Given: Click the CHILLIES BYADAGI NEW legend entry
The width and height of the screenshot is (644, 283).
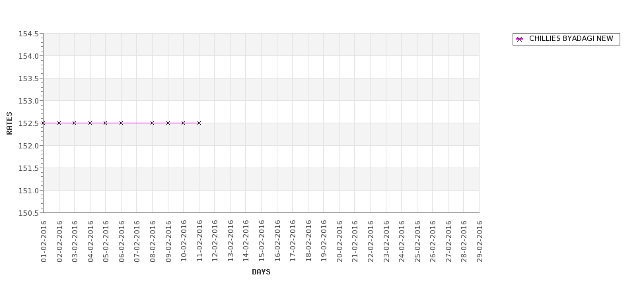Looking at the screenshot, I should (x=566, y=39).
